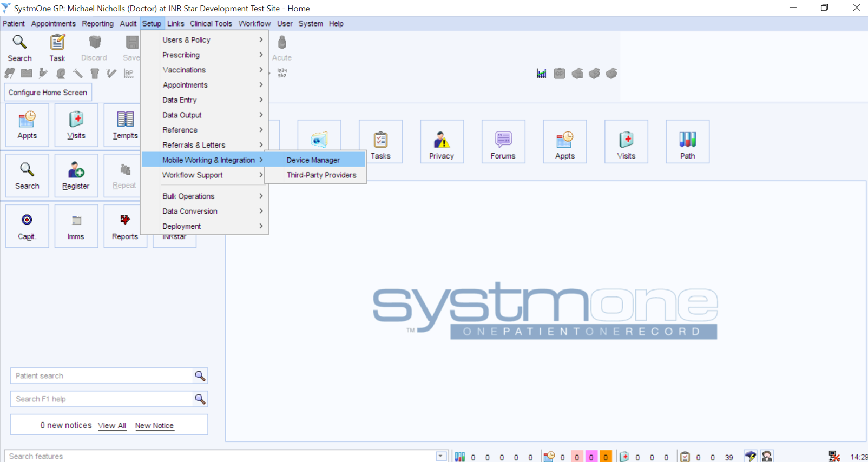Expand the Referrals & Letters submenu

[205, 145]
